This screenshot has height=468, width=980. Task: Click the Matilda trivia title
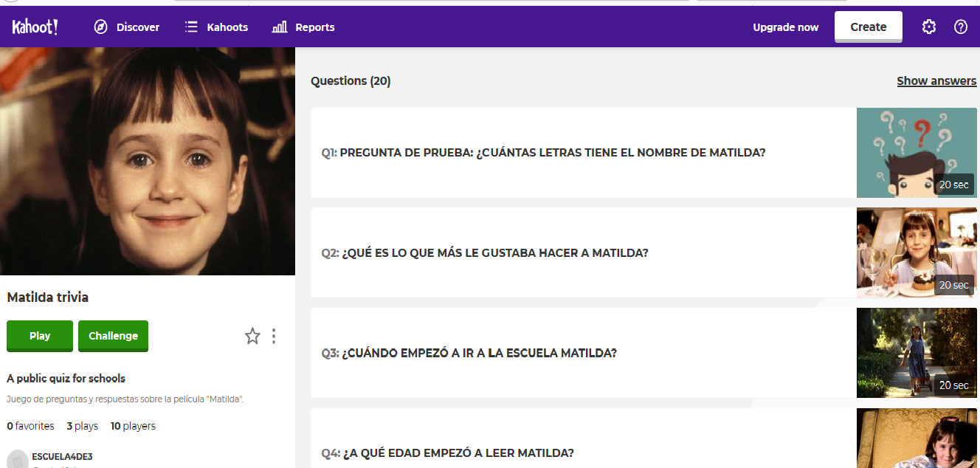(x=47, y=297)
